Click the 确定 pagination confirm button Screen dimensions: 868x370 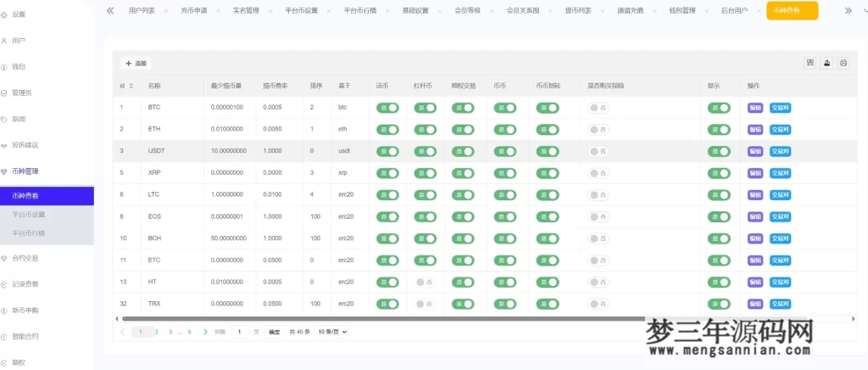point(274,332)
